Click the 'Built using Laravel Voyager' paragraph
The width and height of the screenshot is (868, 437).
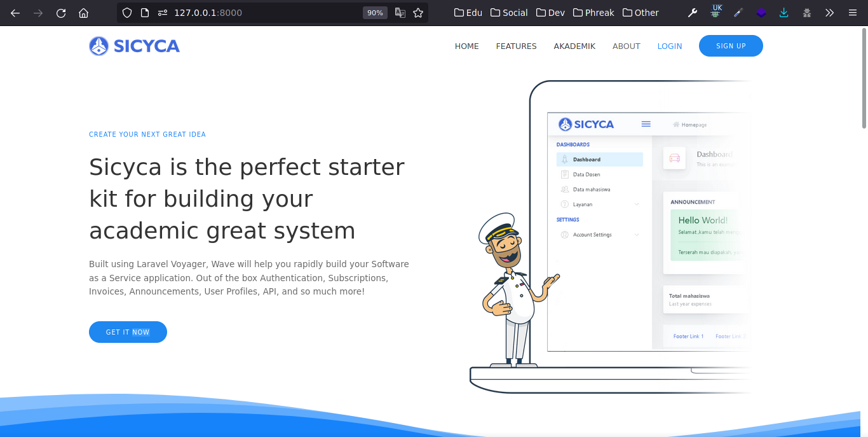pyautogui.click(x=249, y=277)
